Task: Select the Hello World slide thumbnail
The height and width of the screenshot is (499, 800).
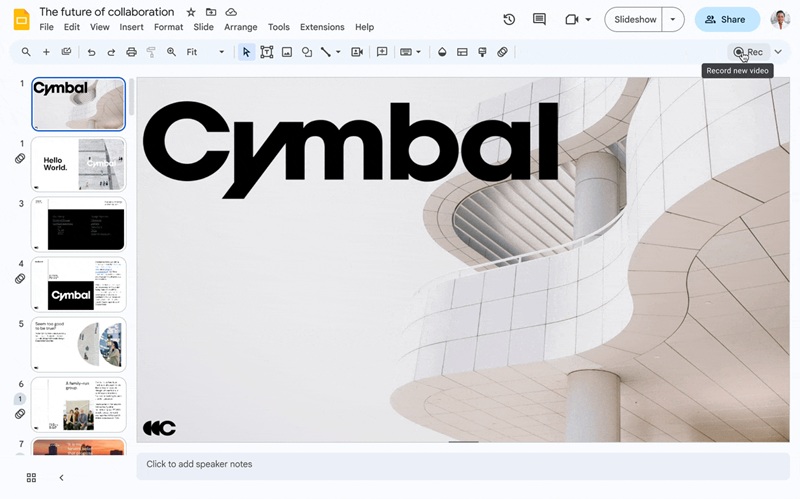Action: tap(78, 164)
